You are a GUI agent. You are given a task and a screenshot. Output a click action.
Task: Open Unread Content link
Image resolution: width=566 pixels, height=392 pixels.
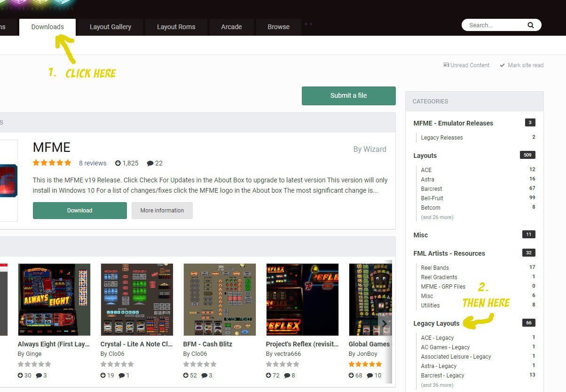466,65
